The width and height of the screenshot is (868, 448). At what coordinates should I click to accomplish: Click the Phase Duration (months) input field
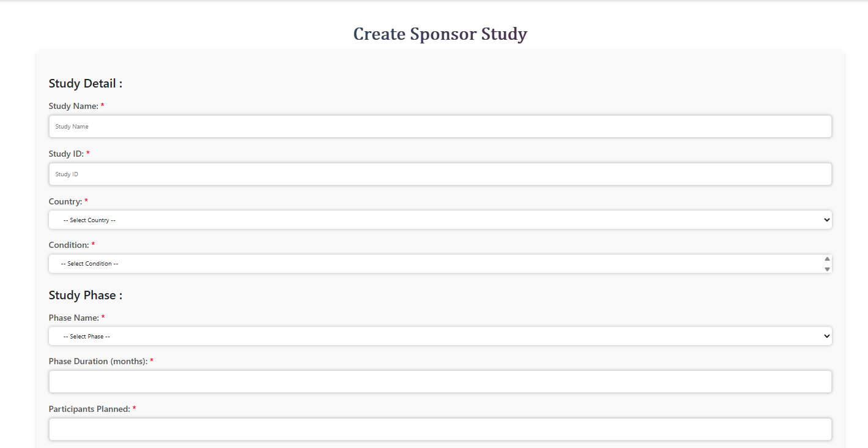440,381
